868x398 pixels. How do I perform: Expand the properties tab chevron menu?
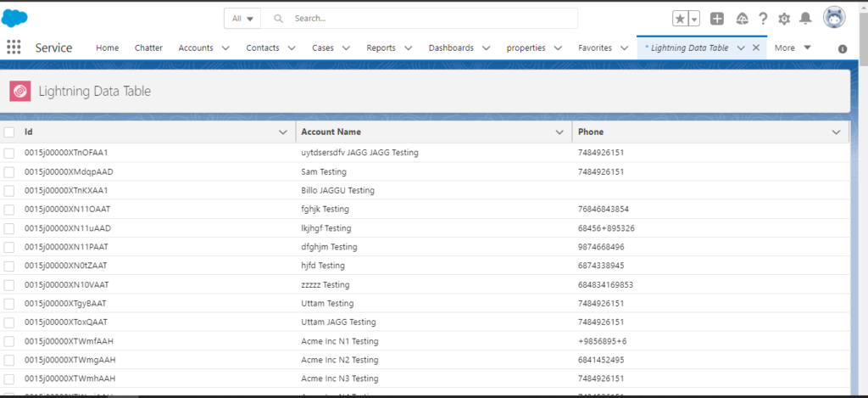558,48
